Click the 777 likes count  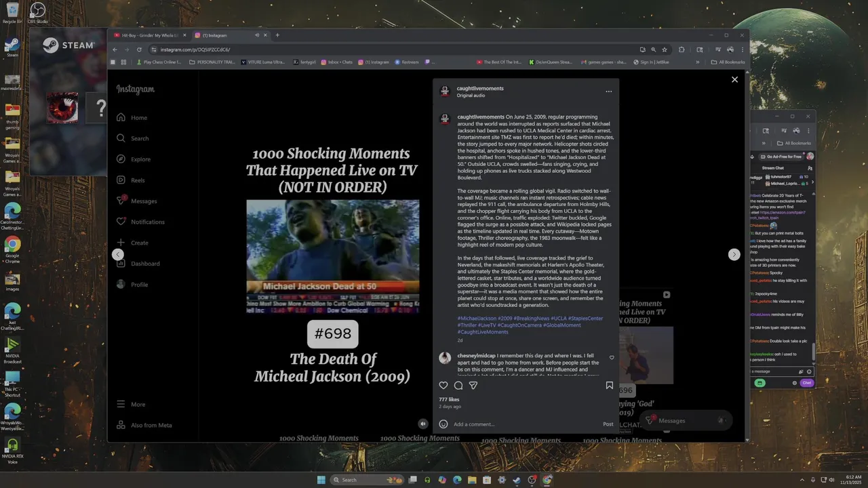tap(449, 399)
